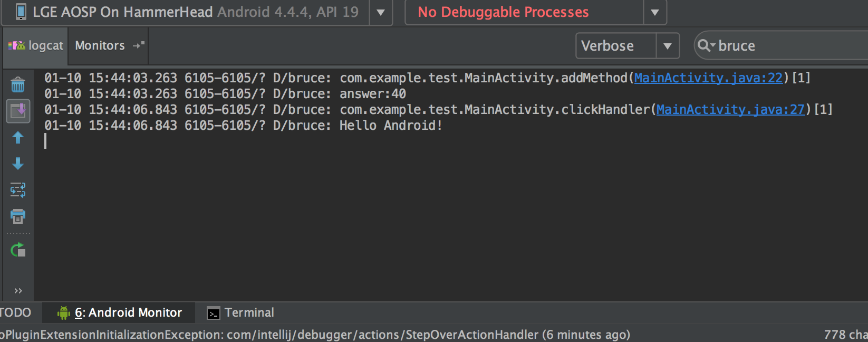The height and width of the screenshot is (342, 868).
Task: Open the Verbose log level dropdown
Action: (668, 46)
